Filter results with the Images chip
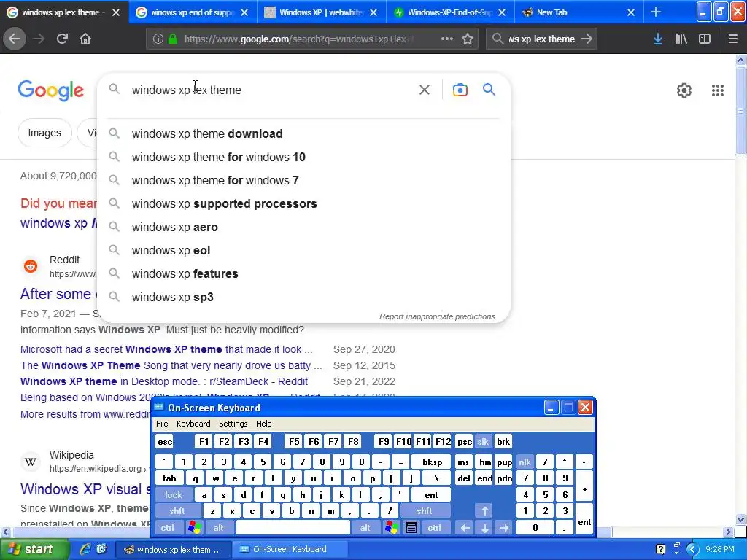747x560 pixels. coord(44,133)
